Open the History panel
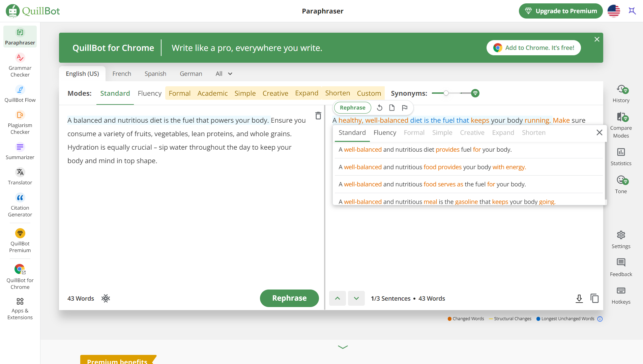The width and height of the screenshot is (643, 364). (621, 94)
